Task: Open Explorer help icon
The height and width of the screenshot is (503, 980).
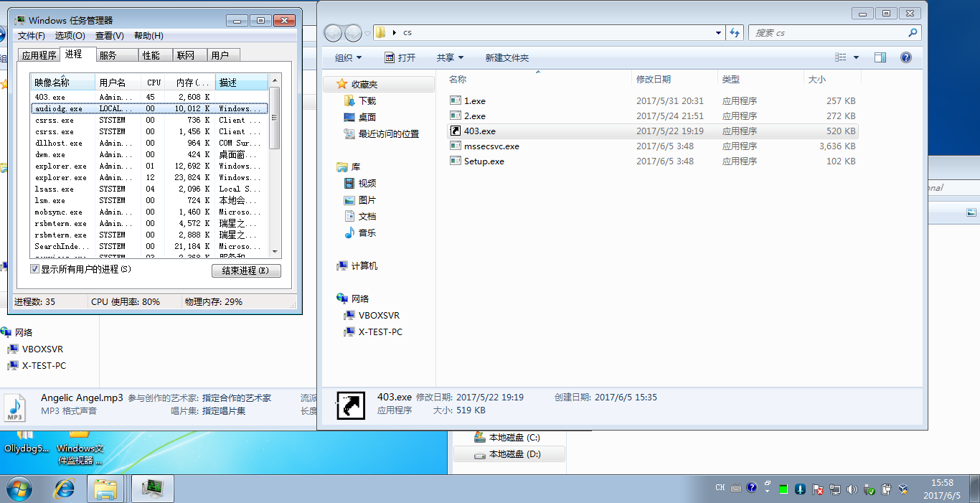Action: 905,57
